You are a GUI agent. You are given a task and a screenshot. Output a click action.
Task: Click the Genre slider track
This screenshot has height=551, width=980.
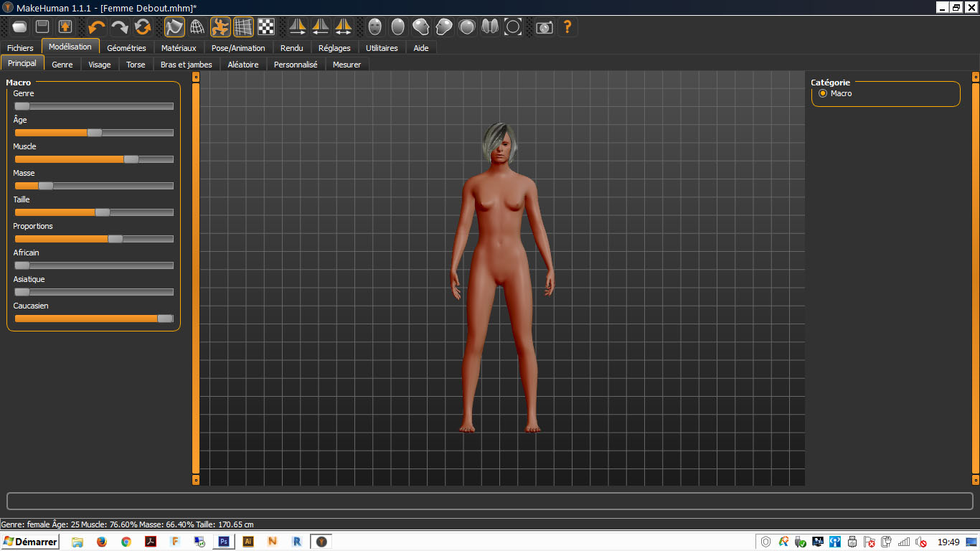94,106
